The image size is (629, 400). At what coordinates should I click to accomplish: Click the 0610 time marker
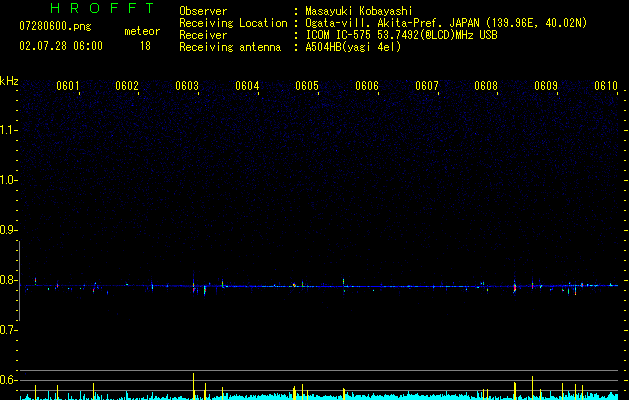(606, 86)
